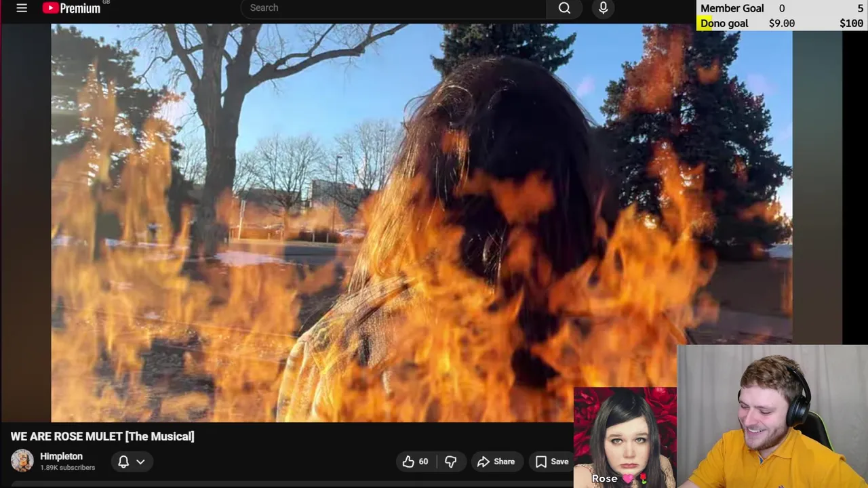This screenshot has width=868, height=488.
Task: Go to YouTube Premium home logo
Action: 71,8
